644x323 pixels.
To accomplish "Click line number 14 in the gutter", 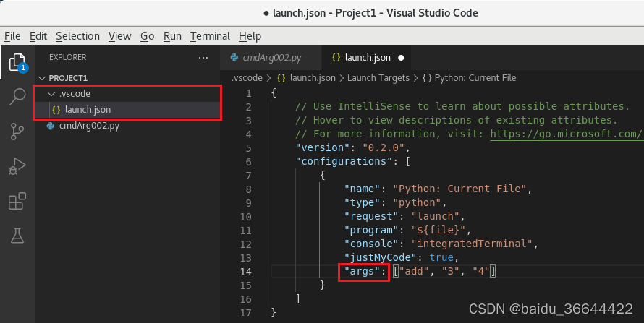I will click(245, 272).
